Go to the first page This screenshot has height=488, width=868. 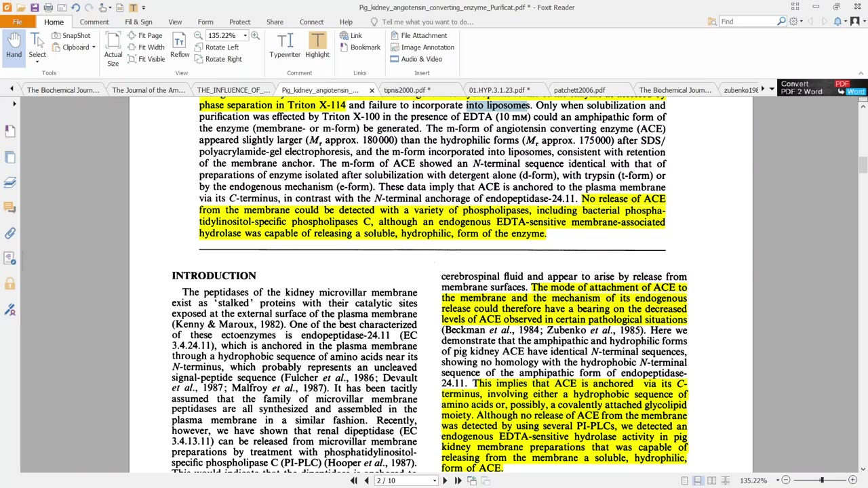pos(353,481)
